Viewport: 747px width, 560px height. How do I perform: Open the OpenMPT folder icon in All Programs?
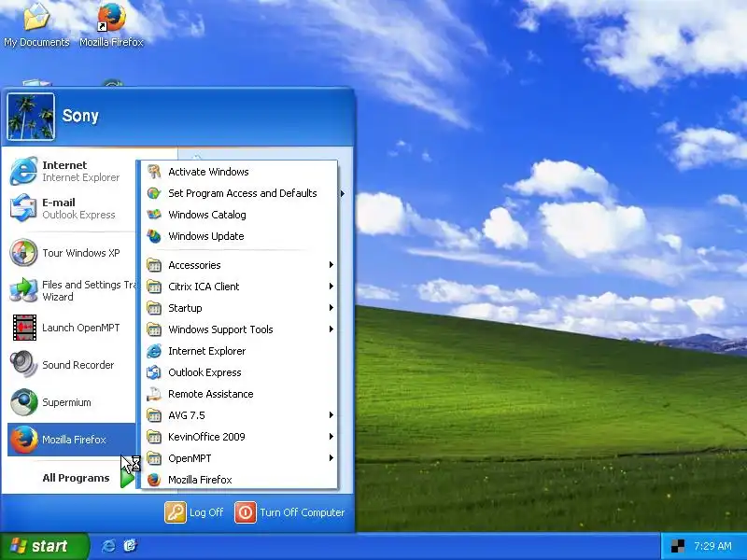(x=154, y=458)
